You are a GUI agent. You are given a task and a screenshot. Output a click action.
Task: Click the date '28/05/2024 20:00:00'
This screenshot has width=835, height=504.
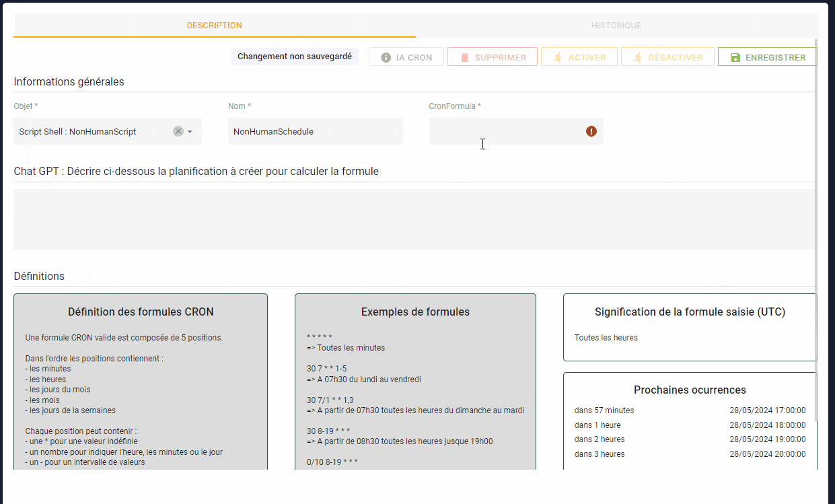point(767,454)
